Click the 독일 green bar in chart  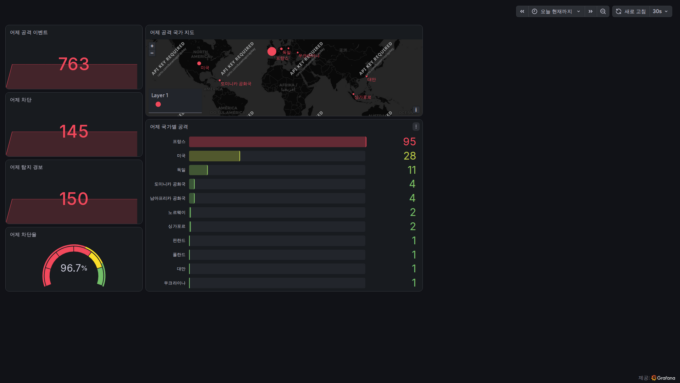pos(198,170)
